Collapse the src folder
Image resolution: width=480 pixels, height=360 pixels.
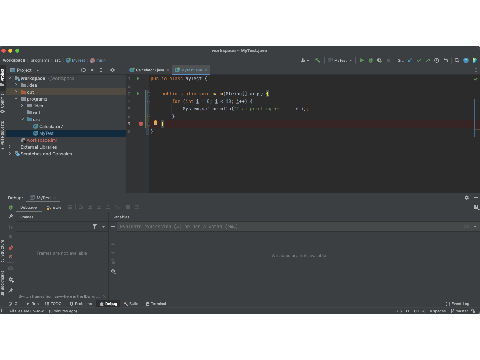[22, 119]
